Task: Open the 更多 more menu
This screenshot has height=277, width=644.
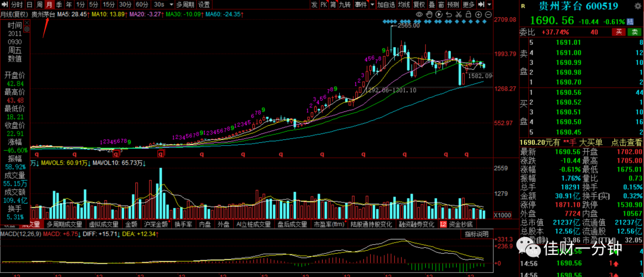Action: tap(468, 5)
